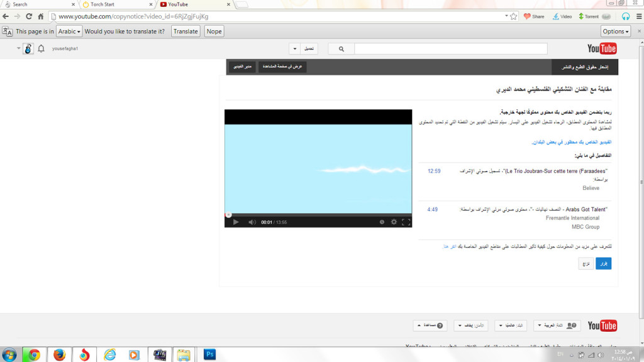Click the blue blocked-in-some-countries link
This screenshot has width=644, height=362.
coord(571,142)
